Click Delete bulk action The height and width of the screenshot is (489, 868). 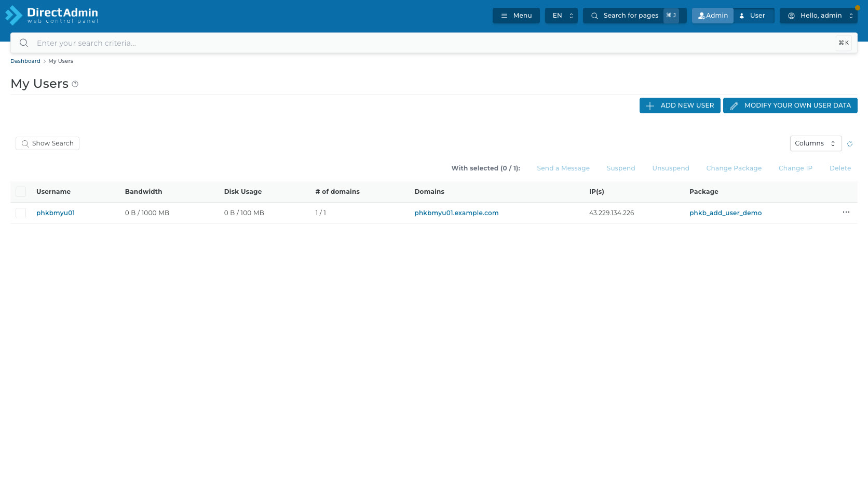click(840, 168)
